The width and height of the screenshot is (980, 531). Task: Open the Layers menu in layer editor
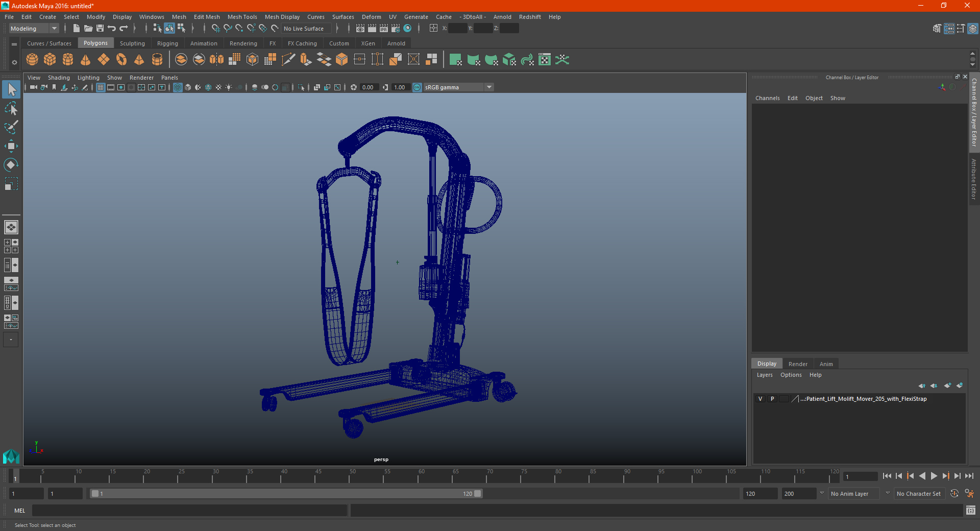click(x=765, y=375)
